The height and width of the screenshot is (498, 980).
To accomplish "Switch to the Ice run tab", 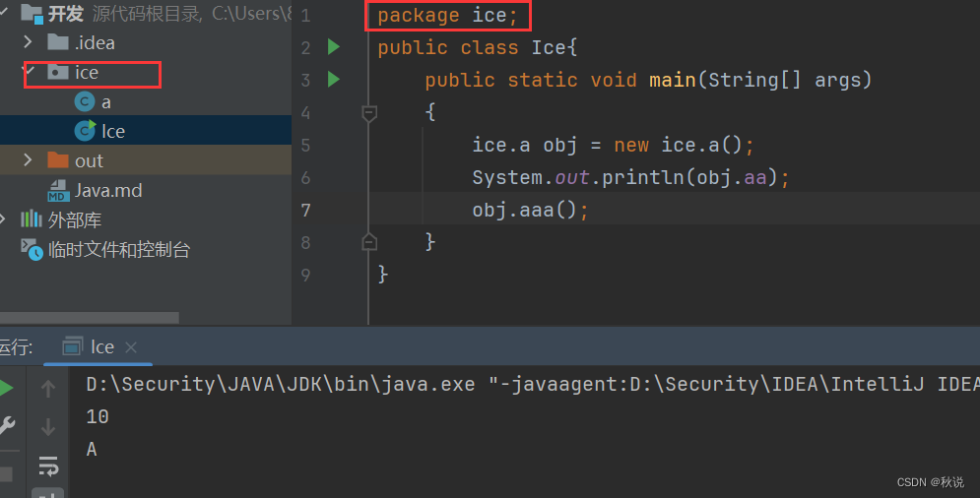I will [98, 346].
